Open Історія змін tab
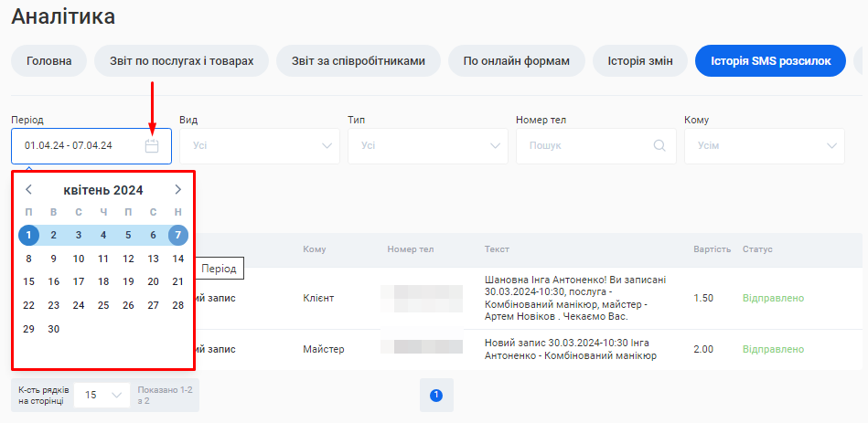868x423 pixels. (x=639, y=61)
